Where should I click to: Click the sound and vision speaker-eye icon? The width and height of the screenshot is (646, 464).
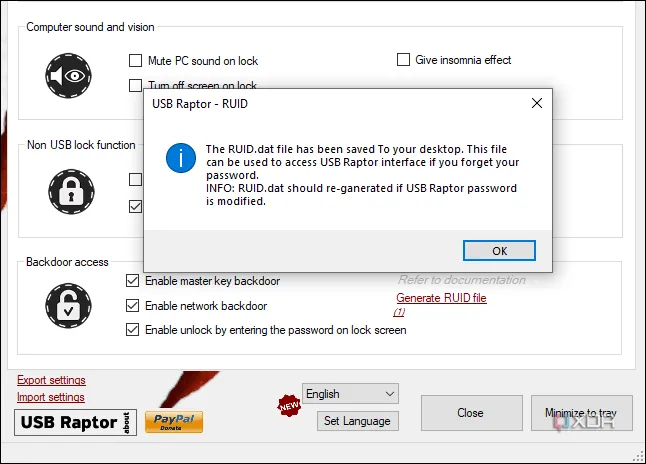coord(68,76)
